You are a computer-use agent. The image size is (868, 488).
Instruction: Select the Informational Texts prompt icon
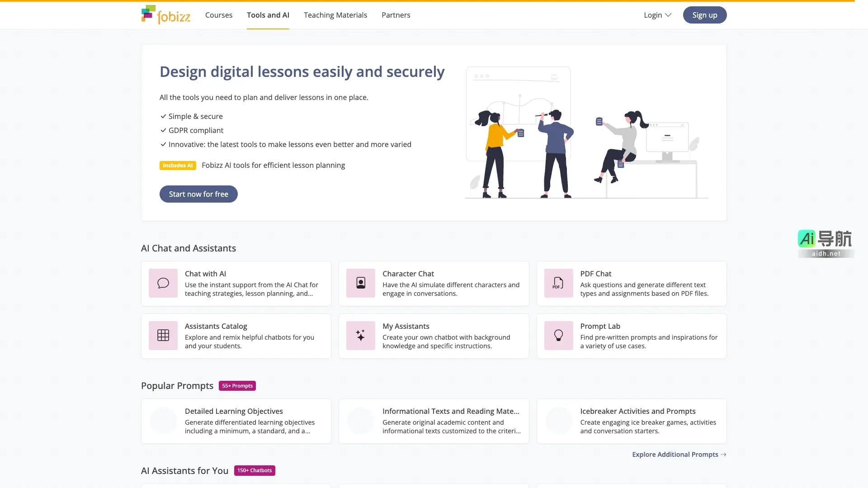click(x=360, y=421)
